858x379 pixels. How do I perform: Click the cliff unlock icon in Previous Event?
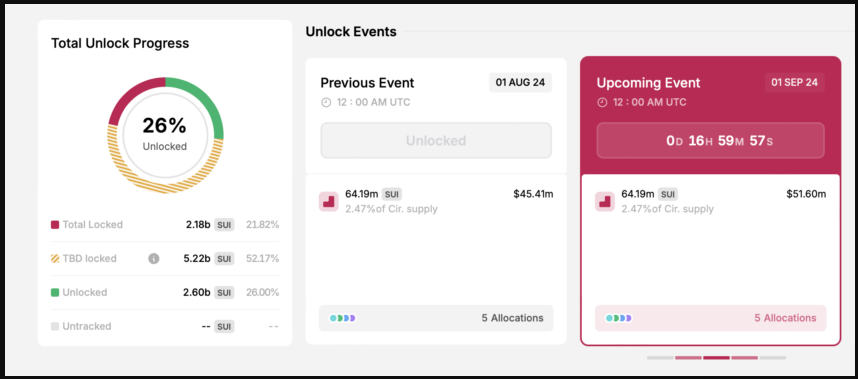pos(329,201)
